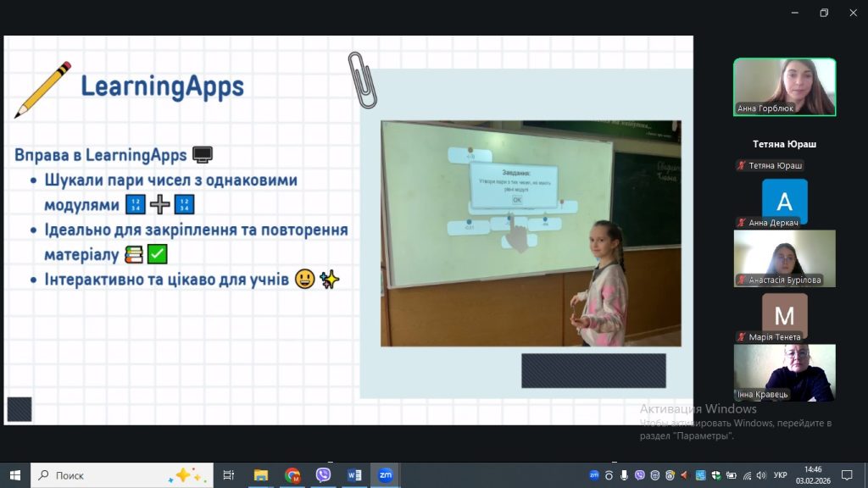Open the volume control in the tray
Screen dimensions: 868x488
pyautogui.click(x=762, y=475)
